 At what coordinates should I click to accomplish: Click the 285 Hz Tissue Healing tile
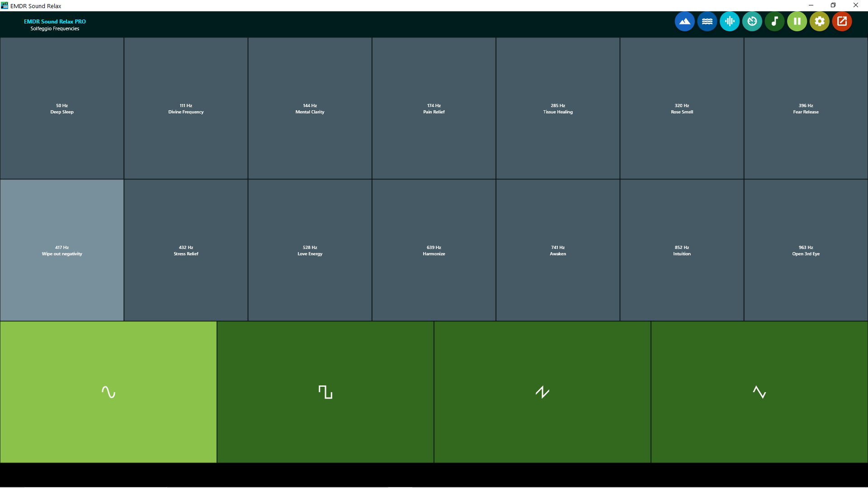coord(557,108)
